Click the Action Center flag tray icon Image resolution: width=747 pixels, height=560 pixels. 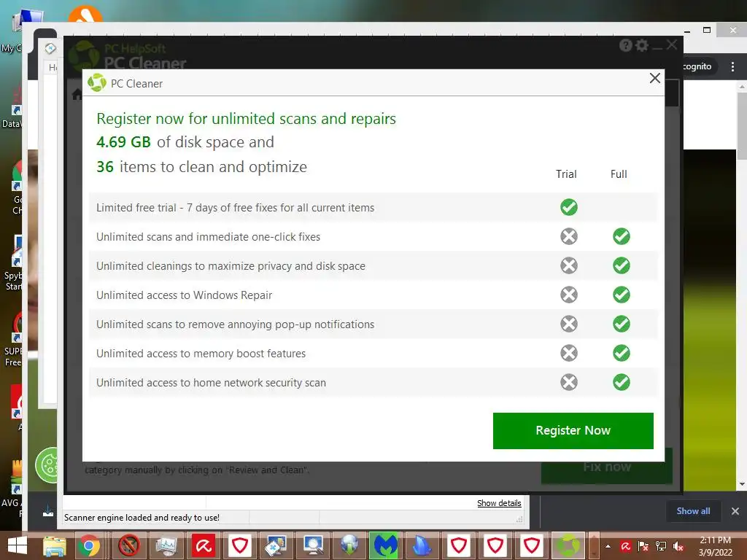click(x=643, y=546)
